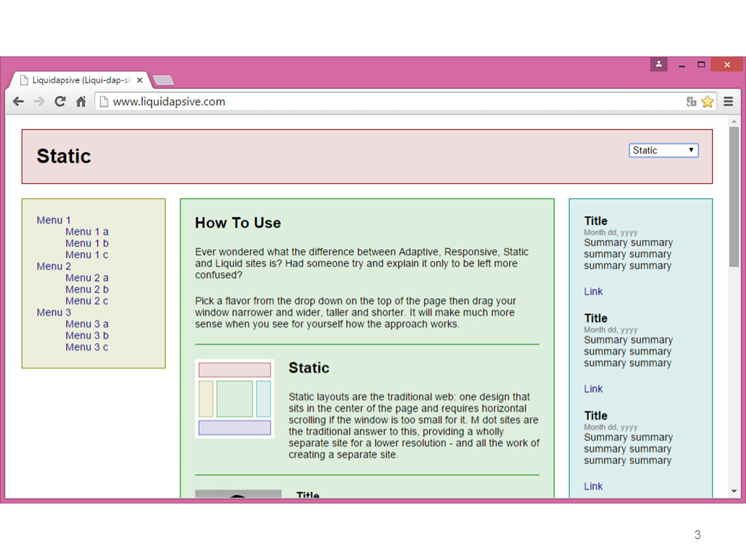Viewport: 746px width, 560px height.
Task: Open the Static layout dropdown
Action: tap(663, 150)
